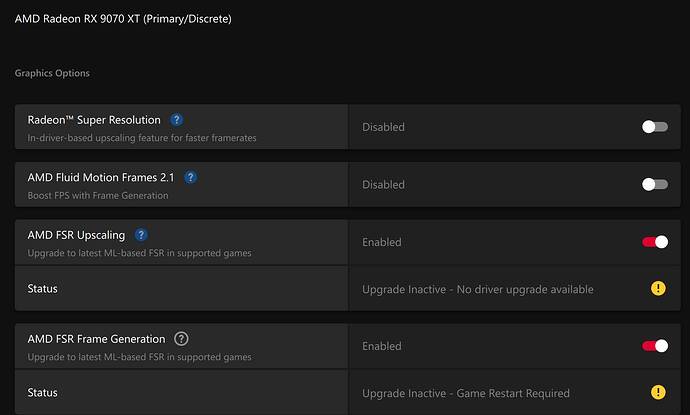This screenshot has width=690, height=415.
Task: Click warning icon for No driver upgrade available
Action: [658, 289]
